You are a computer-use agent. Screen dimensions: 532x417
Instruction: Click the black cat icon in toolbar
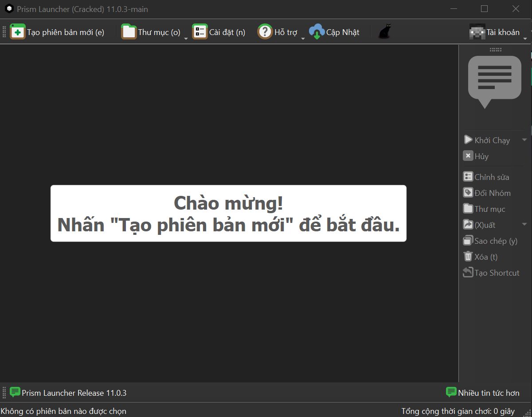(384, 32)
